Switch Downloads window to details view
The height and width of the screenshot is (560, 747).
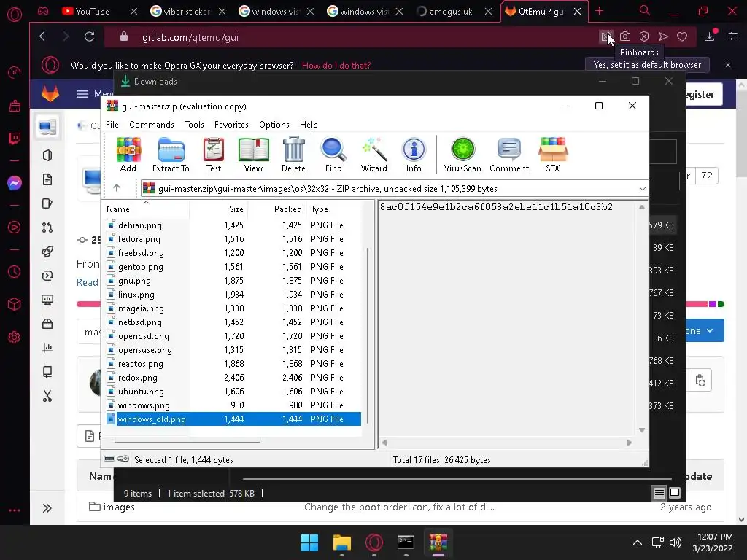click(x=659, y=494)
